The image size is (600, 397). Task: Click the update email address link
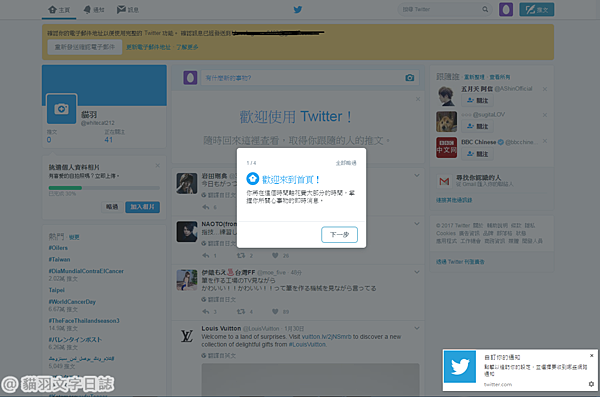point(148,47)
